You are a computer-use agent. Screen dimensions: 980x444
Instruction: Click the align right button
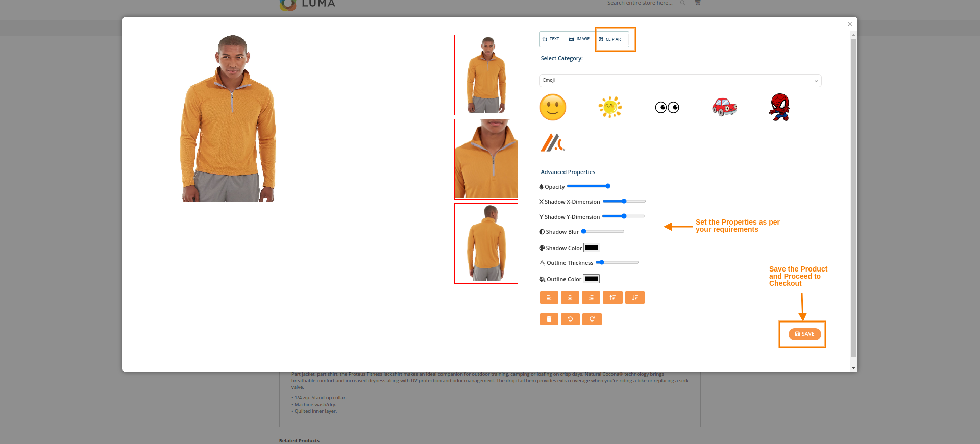pos(591,298)
